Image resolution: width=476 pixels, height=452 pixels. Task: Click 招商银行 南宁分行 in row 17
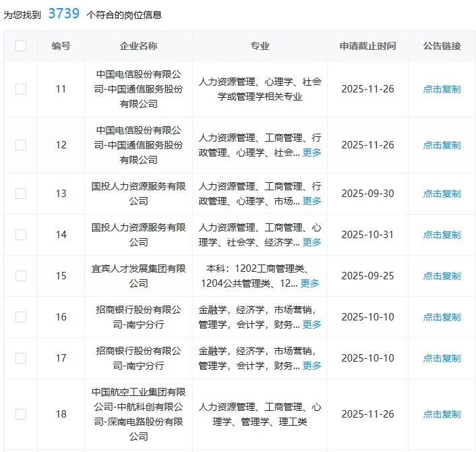(138, 358)
